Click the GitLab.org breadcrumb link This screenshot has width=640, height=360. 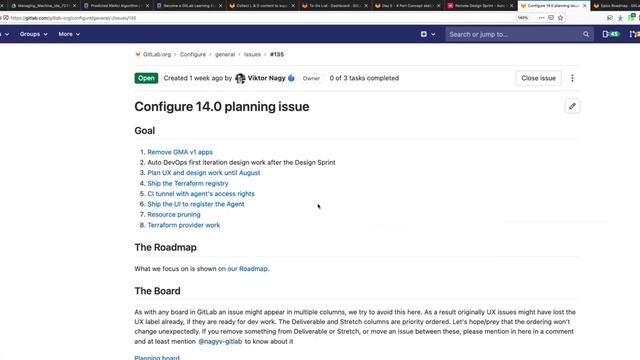coord(157,54)
